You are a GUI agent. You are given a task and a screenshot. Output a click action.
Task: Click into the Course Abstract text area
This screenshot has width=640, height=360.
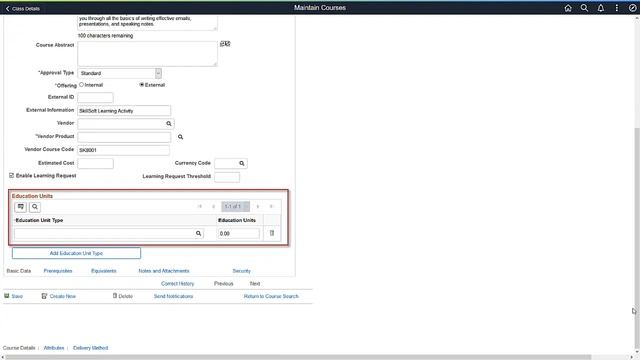click(x=147, y=54)
